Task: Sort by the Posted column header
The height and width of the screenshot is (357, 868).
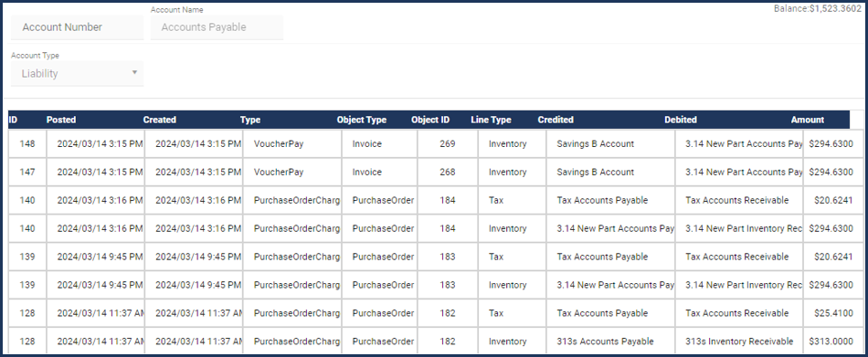Action: (x=61, y=120)
